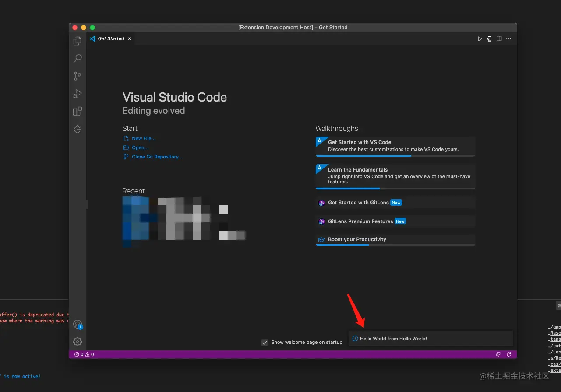Click the Open... link under Start
Screen dimensions: 561x392
140,147
